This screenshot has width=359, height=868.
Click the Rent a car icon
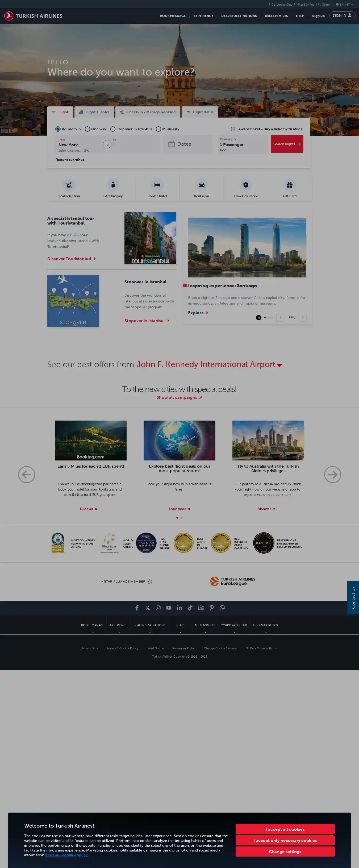201,185
